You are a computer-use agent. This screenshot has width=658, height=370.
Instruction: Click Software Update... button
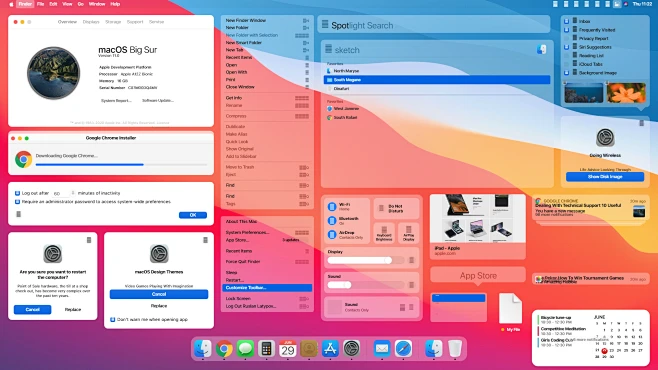click(158, 101)
